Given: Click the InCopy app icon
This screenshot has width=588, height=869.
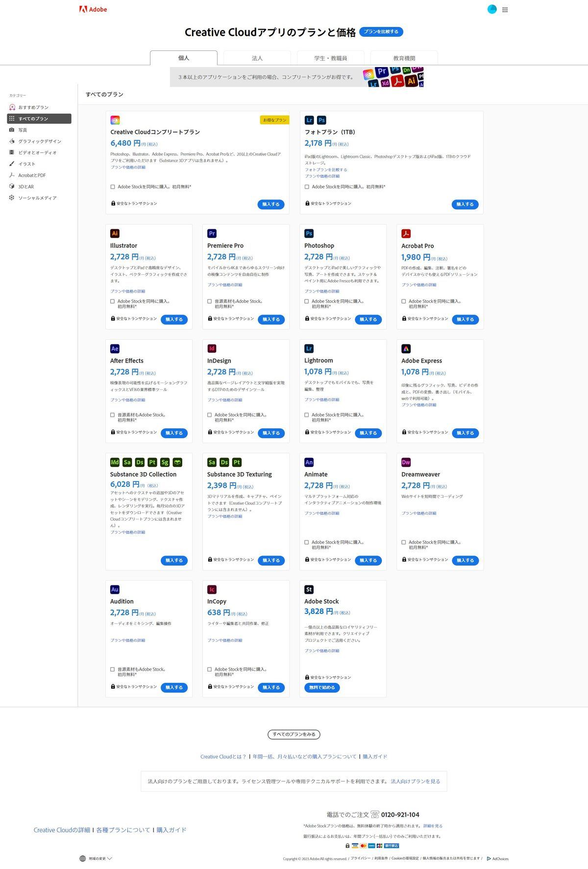Looking at the screenshot, I should (212, 590).
